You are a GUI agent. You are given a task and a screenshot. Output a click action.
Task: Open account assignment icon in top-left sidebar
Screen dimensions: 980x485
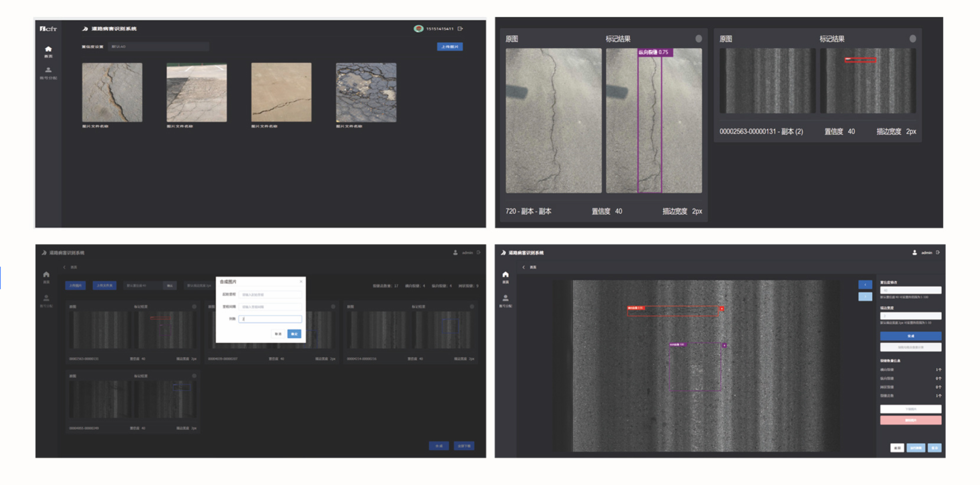[48, 70]
